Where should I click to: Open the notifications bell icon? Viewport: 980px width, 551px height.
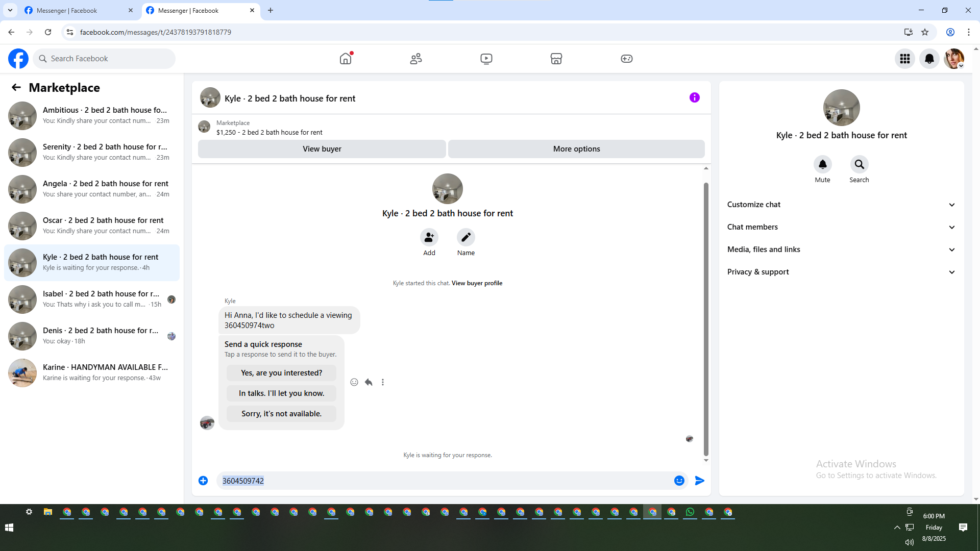click(x=929, y=59)
